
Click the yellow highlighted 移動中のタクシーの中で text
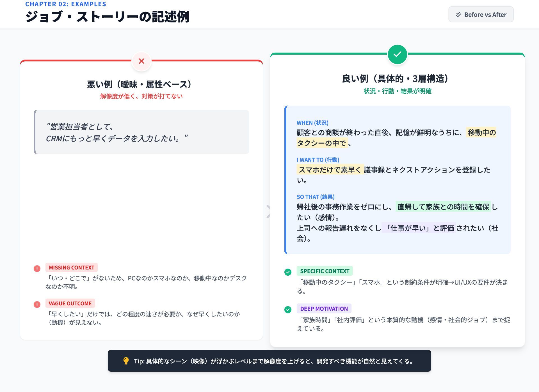[x=481, y=132]
